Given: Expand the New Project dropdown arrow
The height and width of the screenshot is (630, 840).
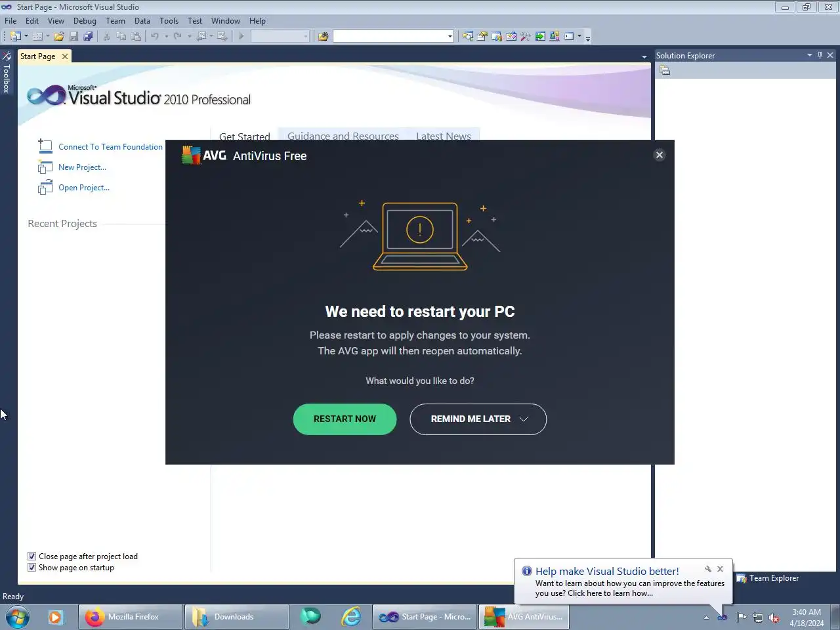Looking at the screenshot, I should pyautogui.click(x=26, y=36).
